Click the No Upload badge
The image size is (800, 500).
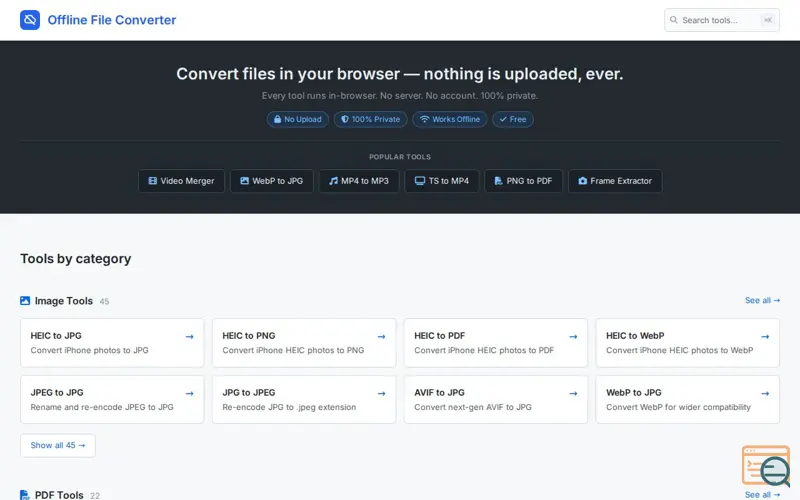[x=297, y=119]
